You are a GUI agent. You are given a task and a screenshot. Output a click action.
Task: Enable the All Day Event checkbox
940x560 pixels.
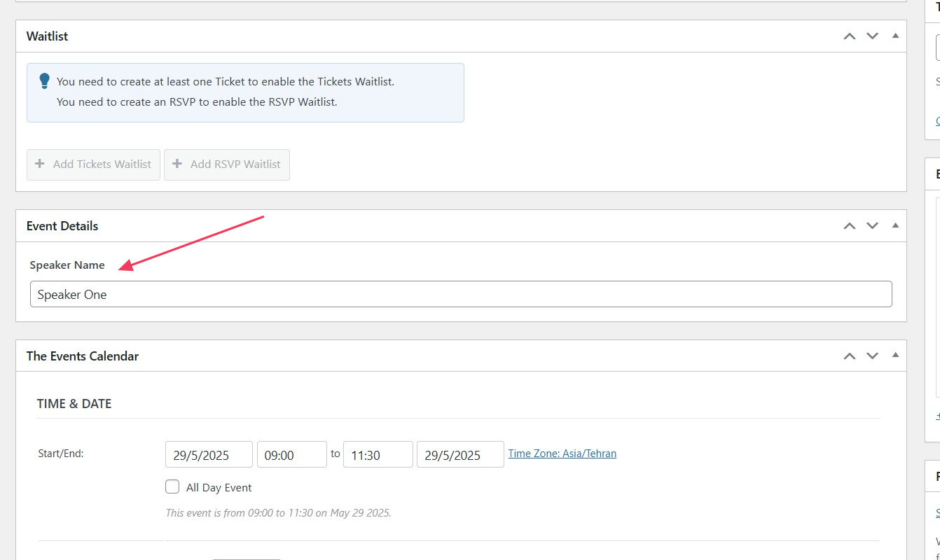pos(172,486)
